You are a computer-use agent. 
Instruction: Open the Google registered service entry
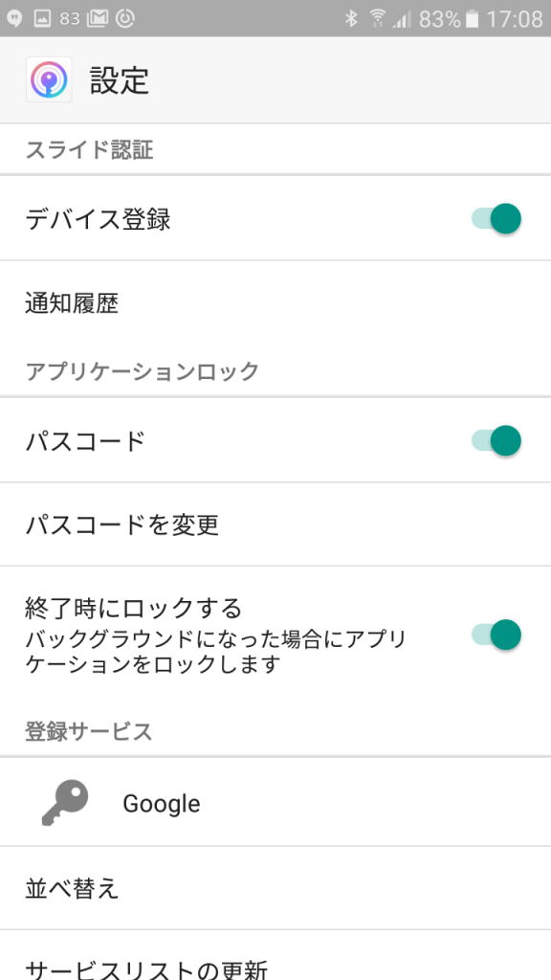275,803
